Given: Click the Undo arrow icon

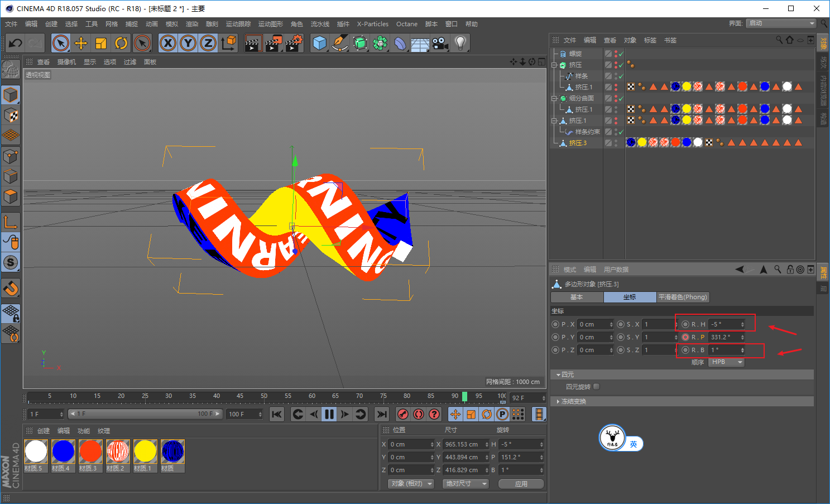Looking at the screenshot, I should [16, 43].
